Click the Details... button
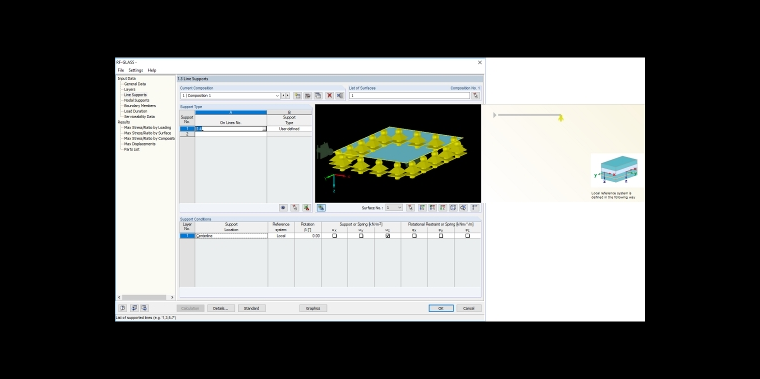 tap(221, 308)
